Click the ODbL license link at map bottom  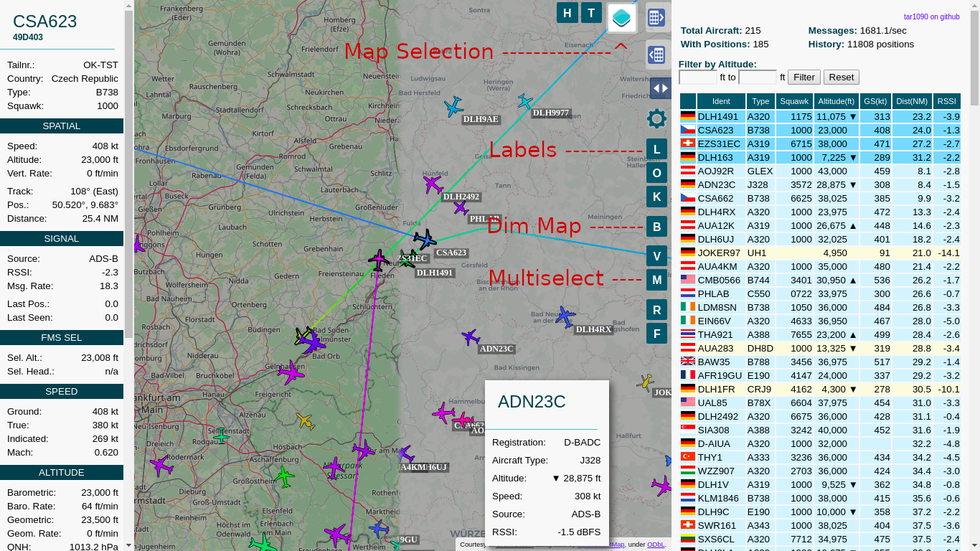tap(655, 544)
